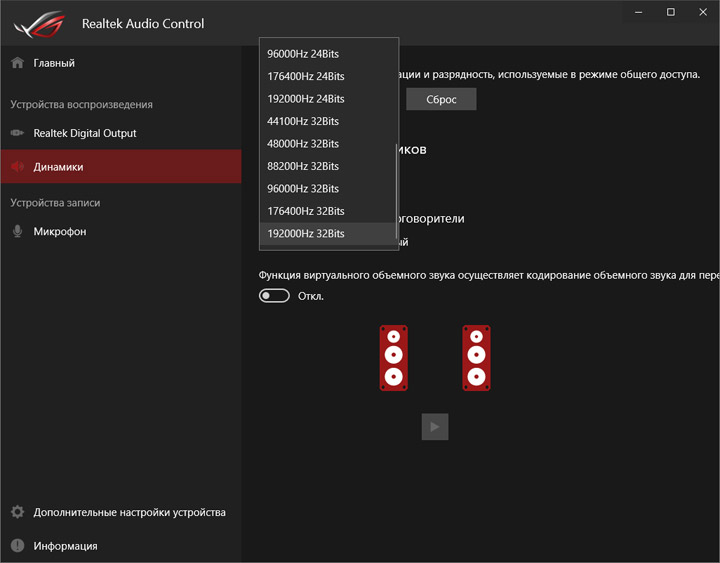Choose 192000Hz 24Bits from the list
The width and height of the screenshot is (720, 563).
[x=328, y=99]
